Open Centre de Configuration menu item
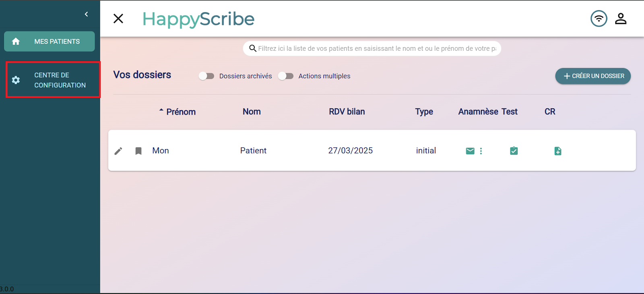644x294 pixels. 53,80
